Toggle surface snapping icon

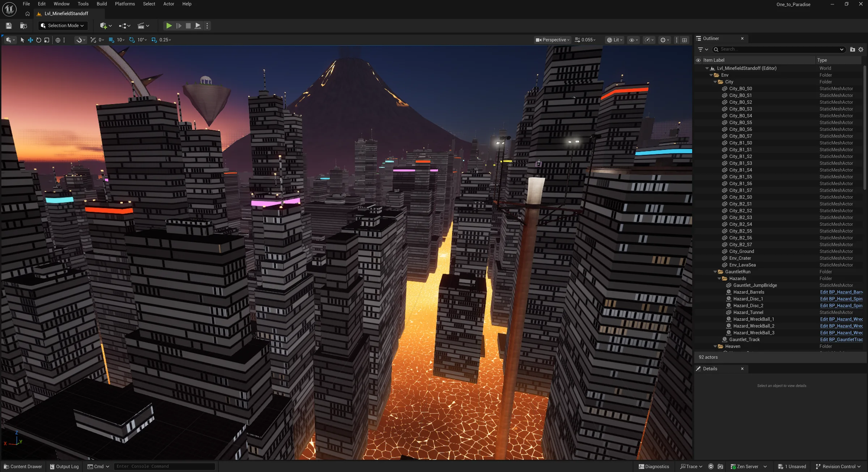[x=93, y=40]
